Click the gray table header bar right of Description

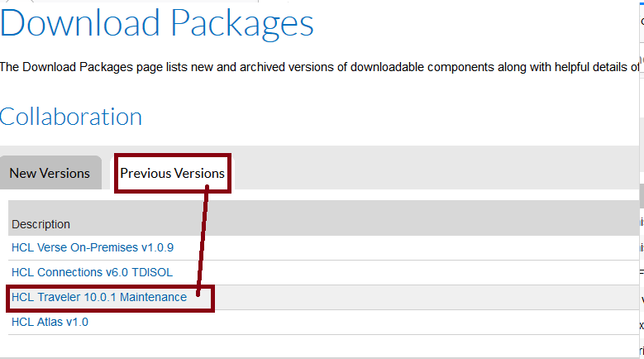pos(353,218)
